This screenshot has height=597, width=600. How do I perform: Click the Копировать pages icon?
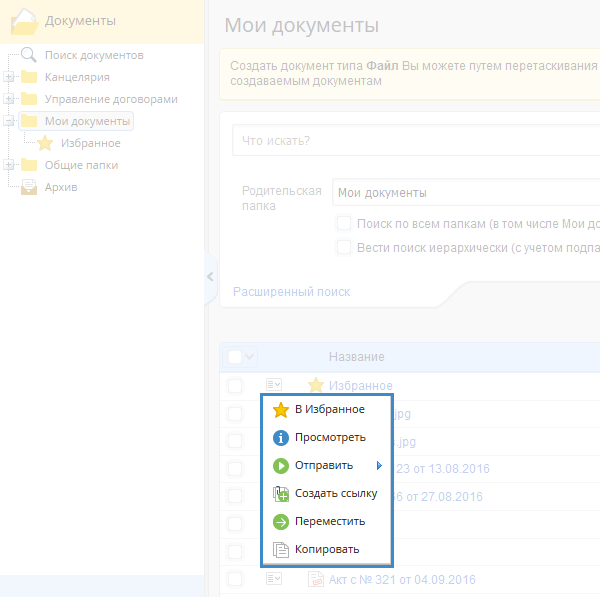[281, 549]
